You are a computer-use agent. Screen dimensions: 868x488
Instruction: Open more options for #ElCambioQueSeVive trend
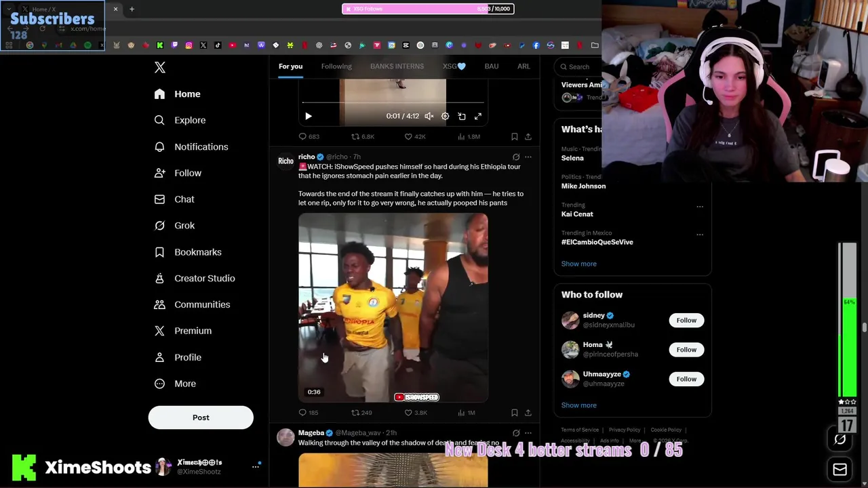tap(700, 235)
